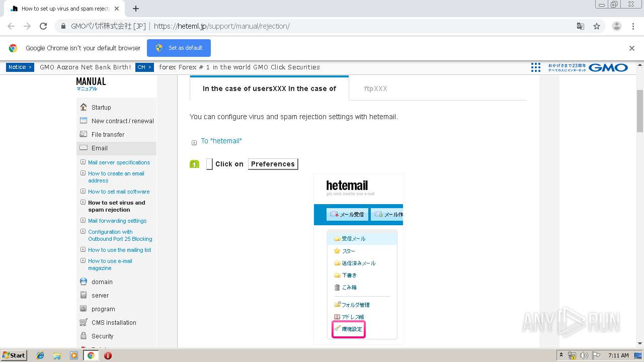Click the CM label
This screenshot has height=362, width=644.
coord(144,67)
